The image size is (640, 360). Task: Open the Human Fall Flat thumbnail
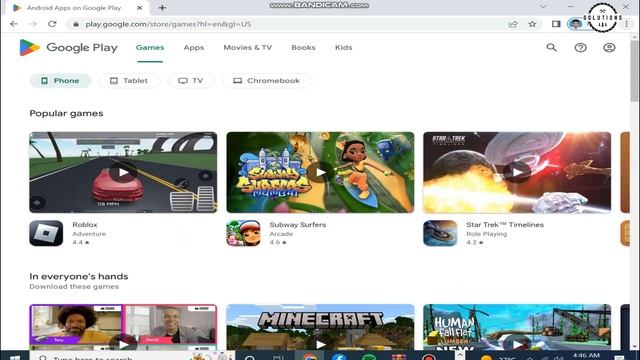pyautogui.click(x=517, y=327)
